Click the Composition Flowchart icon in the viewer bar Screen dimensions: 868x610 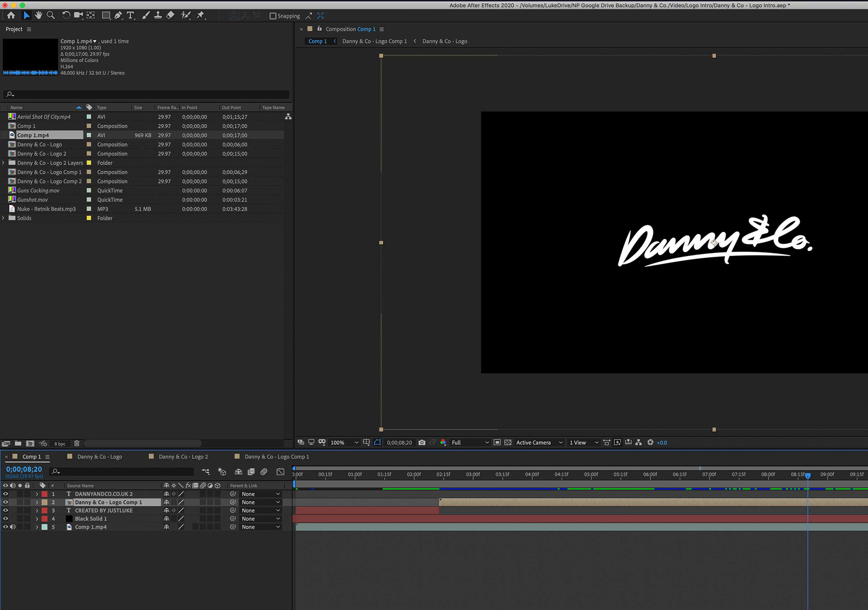click(638, 442)
